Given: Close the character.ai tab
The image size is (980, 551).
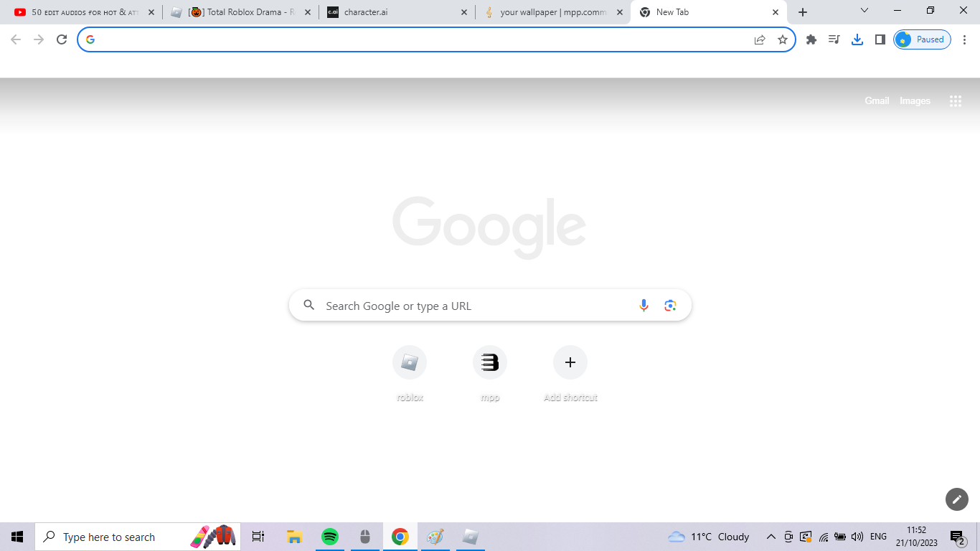Looking at the screenshot, I should point(463,12).
